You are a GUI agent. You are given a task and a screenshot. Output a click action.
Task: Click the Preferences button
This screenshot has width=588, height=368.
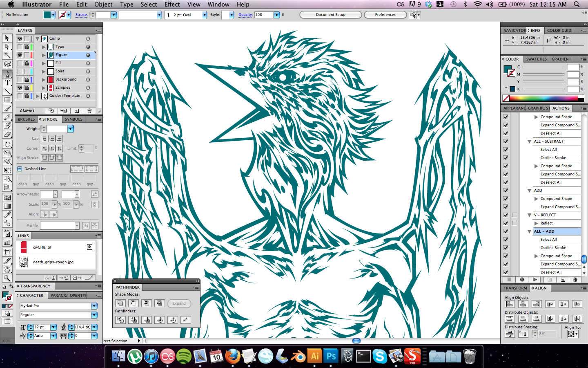385,15
